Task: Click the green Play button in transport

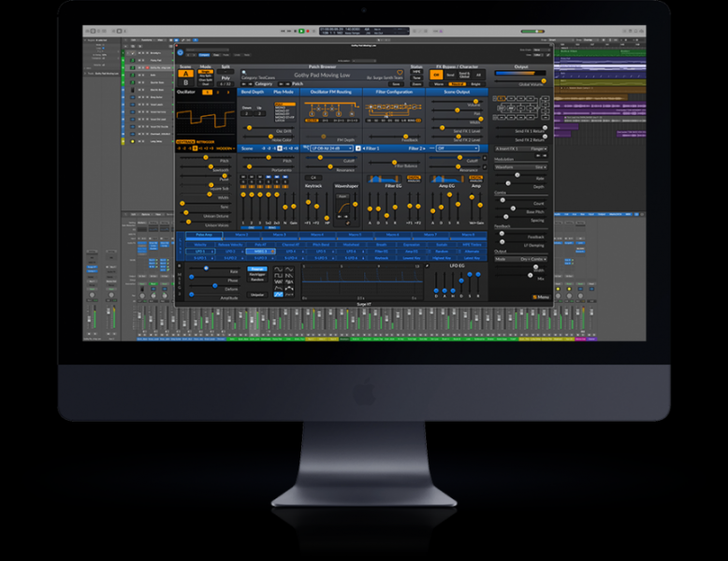Action: click(302, 31)
